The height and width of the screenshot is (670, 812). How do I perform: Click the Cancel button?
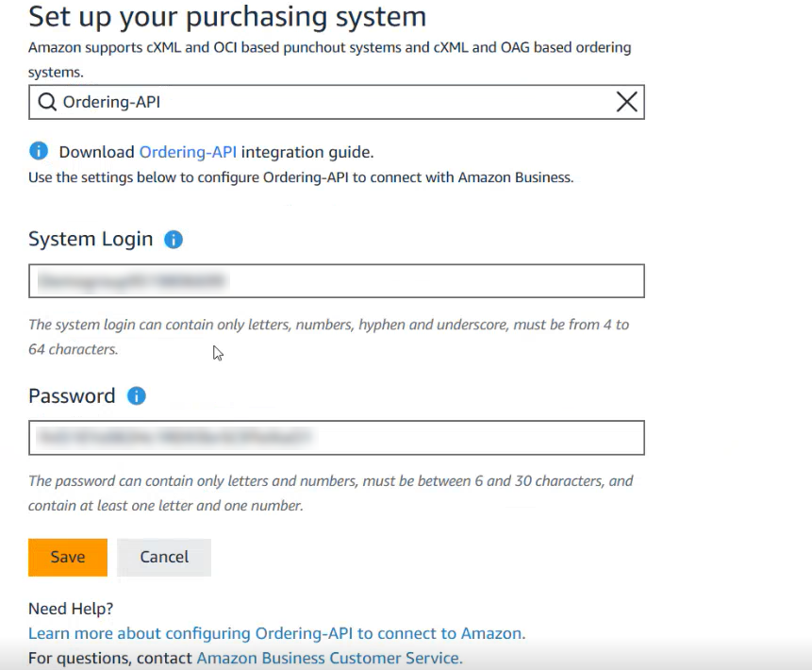164,557
